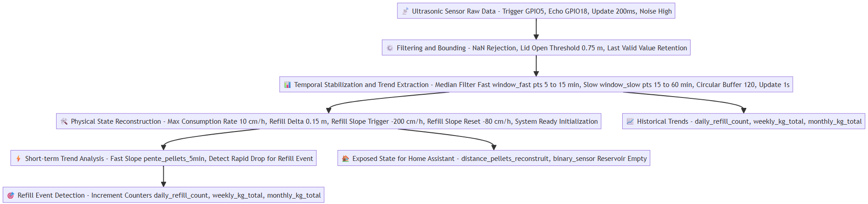This screenshot has width=868, height=204.
Task: Select the Physical State Reconstruction node text
Action: 334,121
